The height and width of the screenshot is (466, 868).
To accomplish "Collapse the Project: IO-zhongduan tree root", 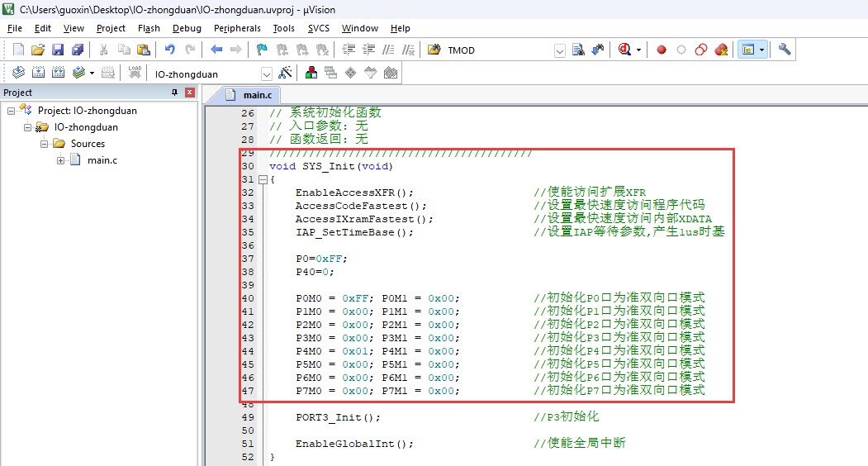I will point(11,111).
